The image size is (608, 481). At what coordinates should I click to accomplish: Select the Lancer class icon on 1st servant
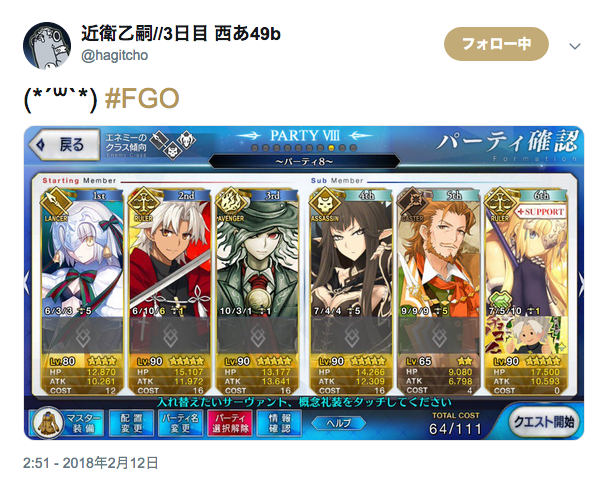pos(57,202)
